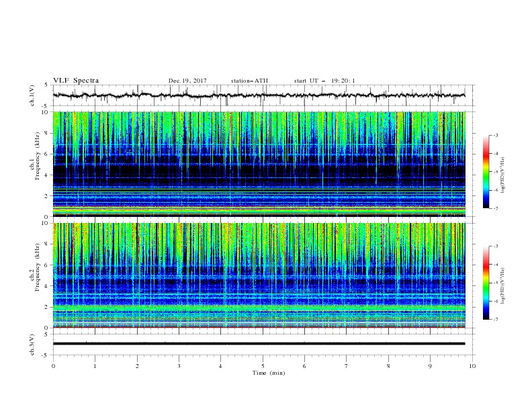
Task: Click the "ch.1(V)" waveform axis label
Action: point(32,95)
